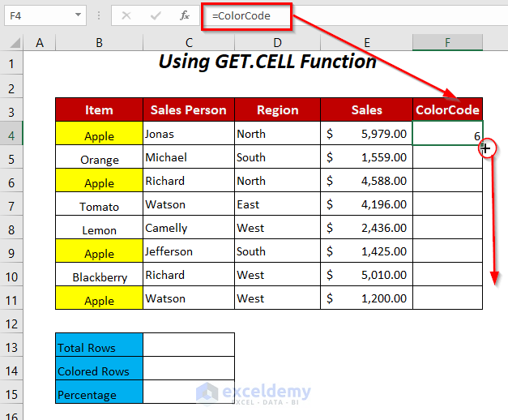Select sales value 4,196.00

click(x=366, y=204)
